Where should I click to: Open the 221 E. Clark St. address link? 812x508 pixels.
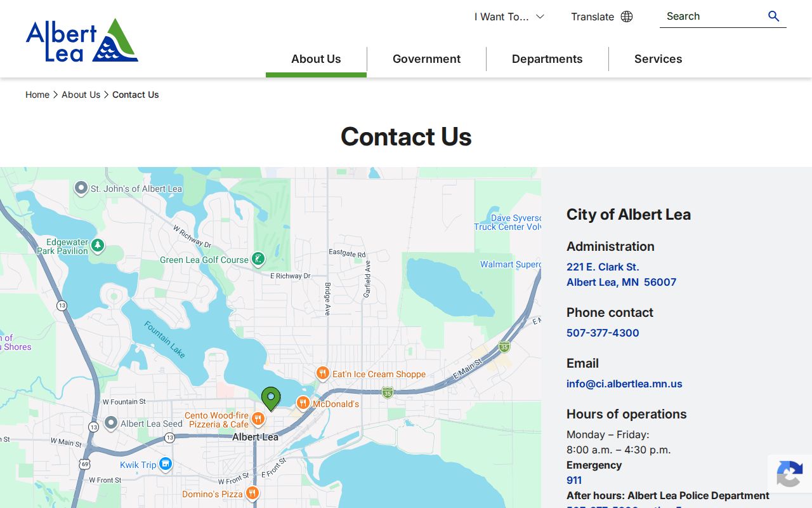tap(621, 274)
